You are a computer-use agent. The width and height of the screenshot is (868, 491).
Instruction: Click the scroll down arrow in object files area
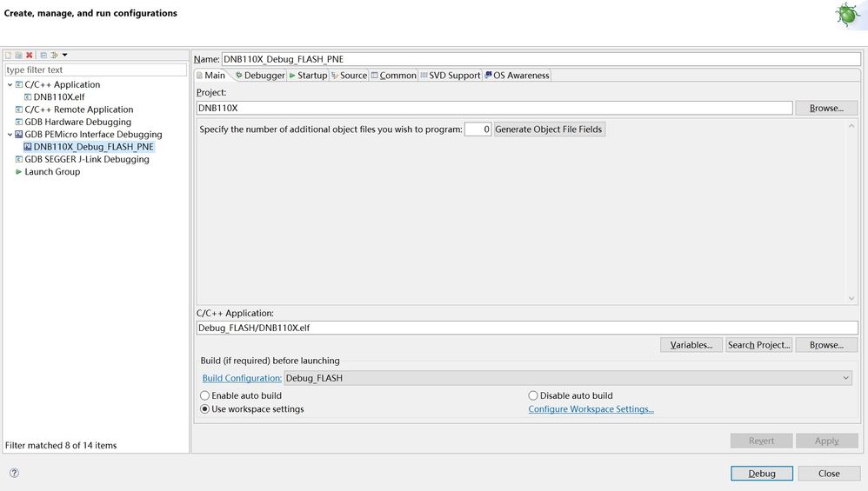(851, 298)
